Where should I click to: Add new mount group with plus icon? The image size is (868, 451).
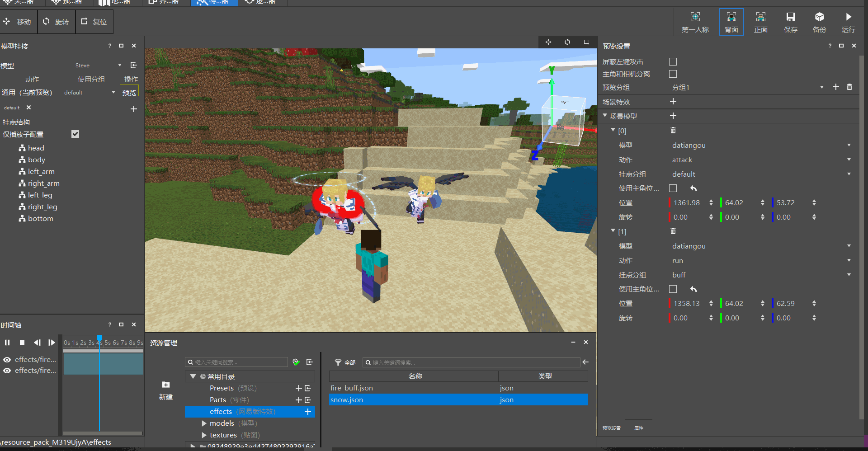[x=133, y=109]
